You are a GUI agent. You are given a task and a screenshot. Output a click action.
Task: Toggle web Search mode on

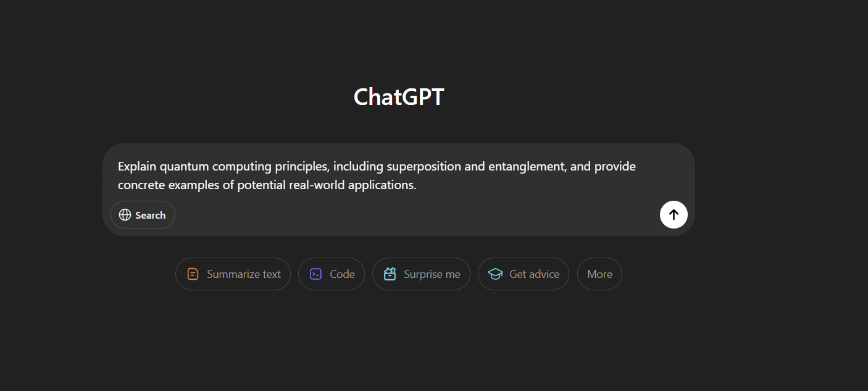point(143,215)
